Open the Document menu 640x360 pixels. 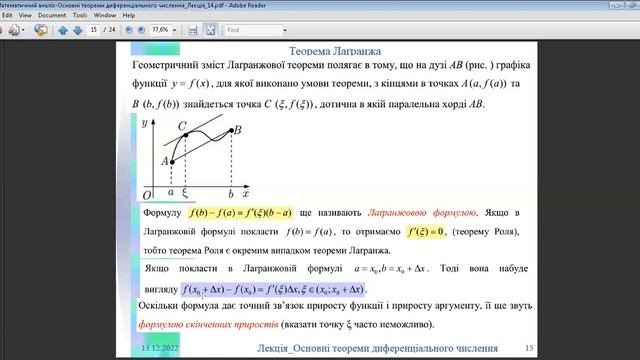[52, 15]
